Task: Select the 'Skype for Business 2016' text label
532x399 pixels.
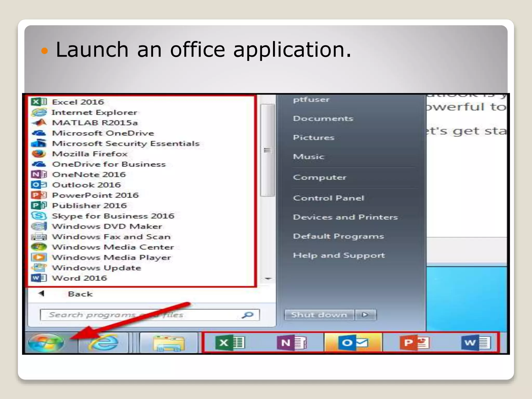Action: coord(113,216)
